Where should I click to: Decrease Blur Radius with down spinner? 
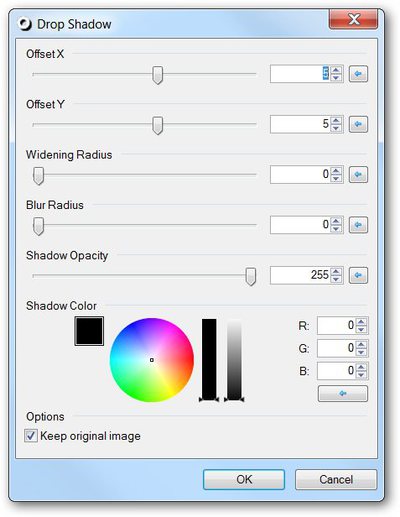(336, 229)
